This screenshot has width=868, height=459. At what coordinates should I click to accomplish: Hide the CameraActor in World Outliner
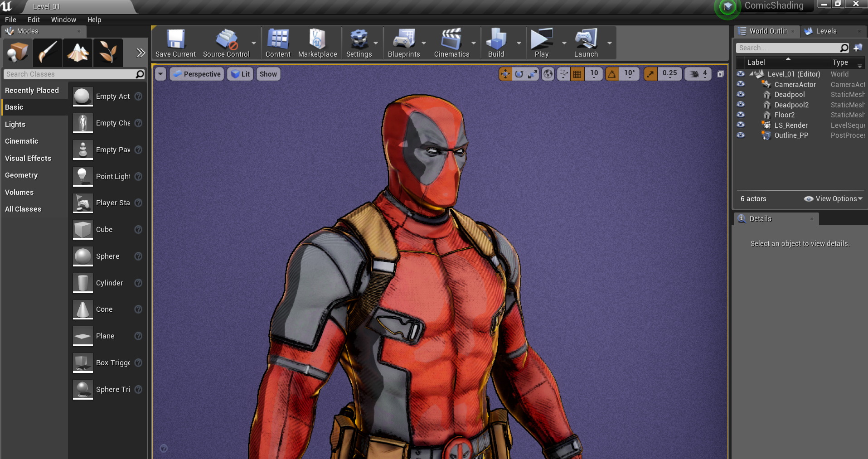pos(741,84)
